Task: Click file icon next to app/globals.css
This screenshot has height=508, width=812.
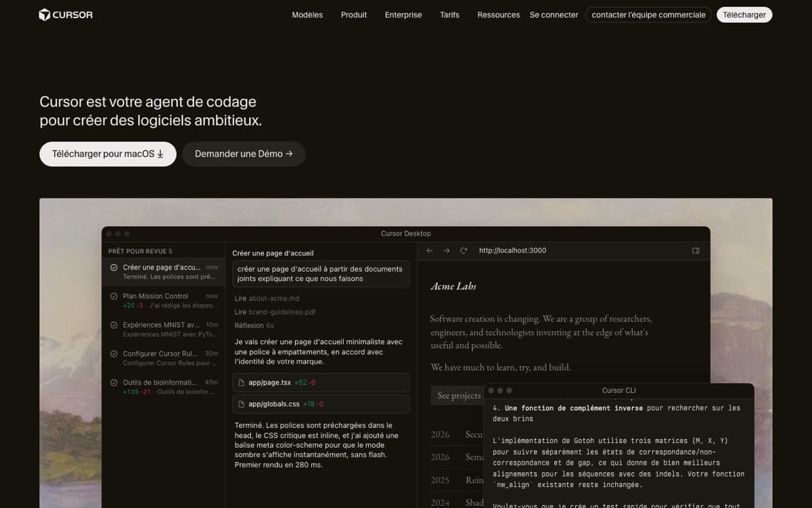Action: (242, 404)
